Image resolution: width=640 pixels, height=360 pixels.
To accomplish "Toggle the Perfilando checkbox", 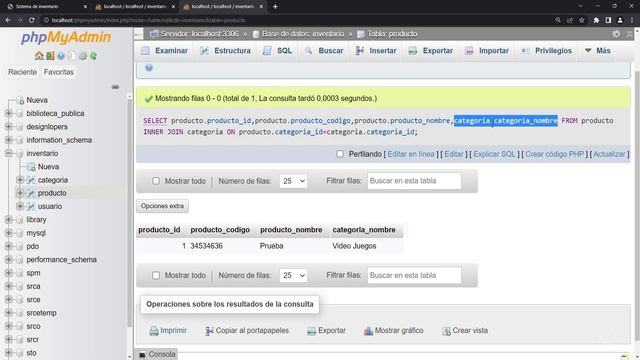I will point(340,154).
